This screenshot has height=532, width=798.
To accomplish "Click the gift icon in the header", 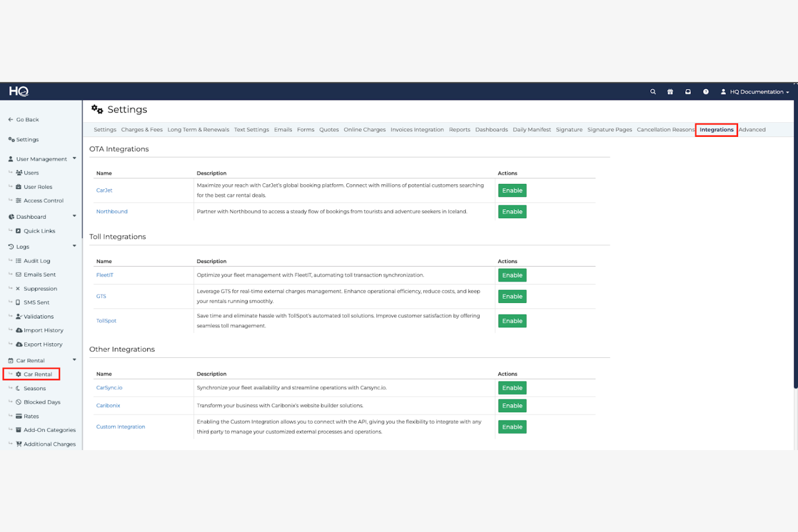I will [670, 91].
